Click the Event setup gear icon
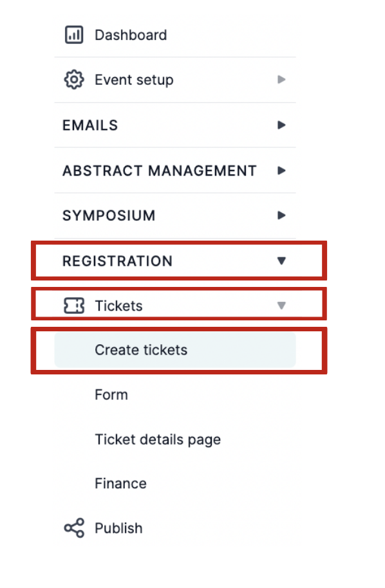The height and width of the screenshot is (588, 385). click(74, 79)
